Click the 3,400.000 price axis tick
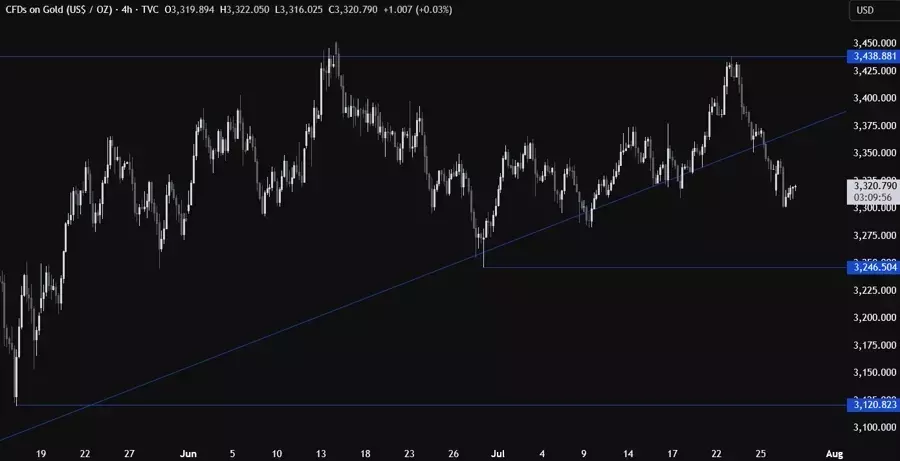 pos(870,98)
